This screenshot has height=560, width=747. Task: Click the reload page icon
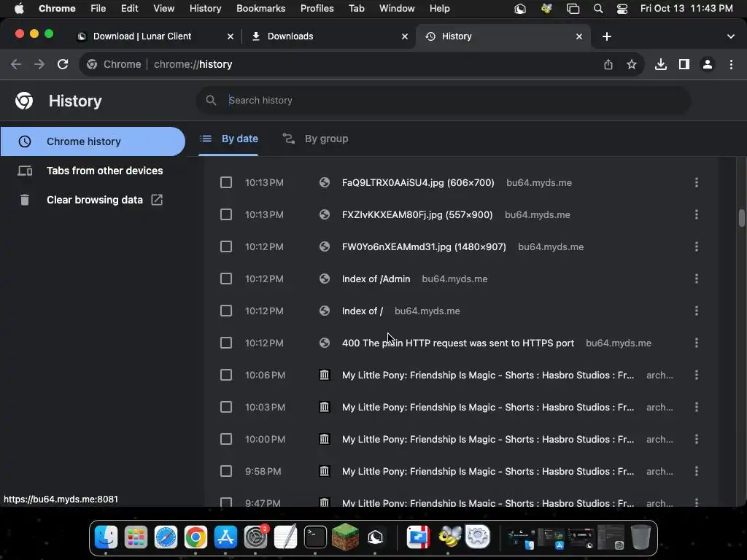(63, 64)
